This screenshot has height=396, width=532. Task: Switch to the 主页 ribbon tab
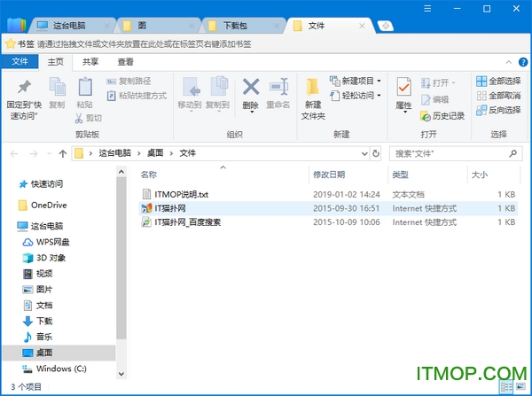[x=55, y=62]
